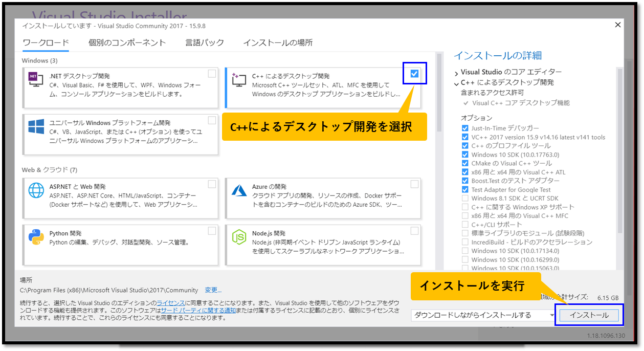Click the .NET デスクトップ開発 workload icon
644x351 pixels.
(36, 80)
